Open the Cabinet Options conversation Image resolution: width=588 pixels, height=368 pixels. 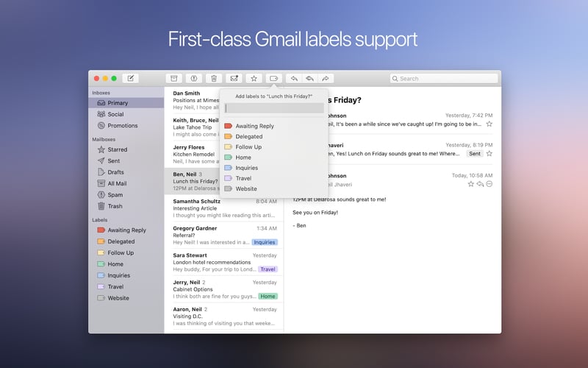coord(224,289)
